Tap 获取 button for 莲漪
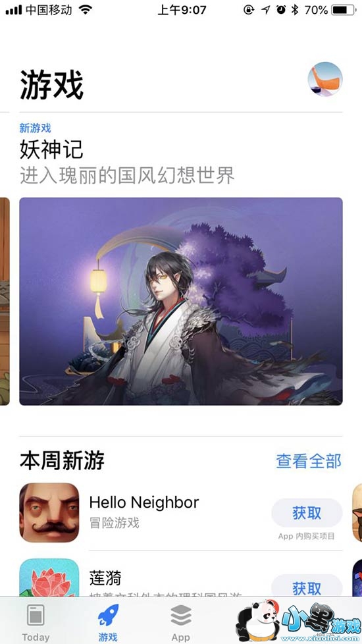Viewport: 362px width, 644px height. click(307, 586)
